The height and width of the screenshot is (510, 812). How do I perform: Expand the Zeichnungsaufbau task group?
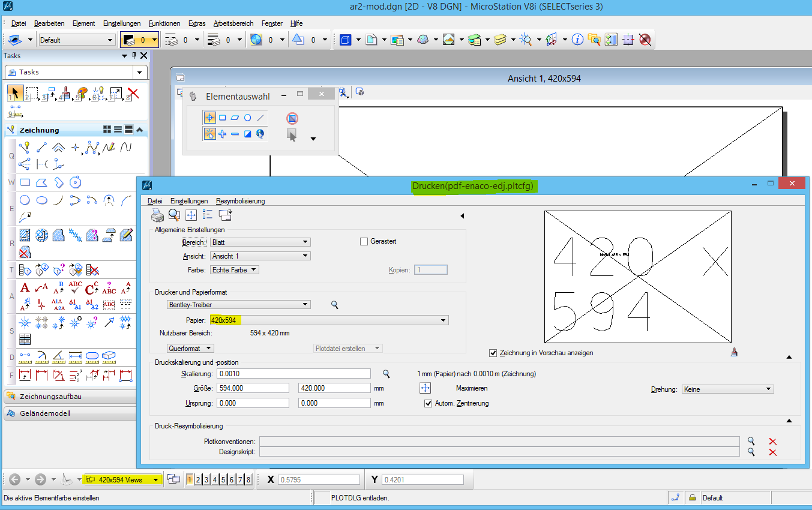pyautogui.click(x=50, y=397)
